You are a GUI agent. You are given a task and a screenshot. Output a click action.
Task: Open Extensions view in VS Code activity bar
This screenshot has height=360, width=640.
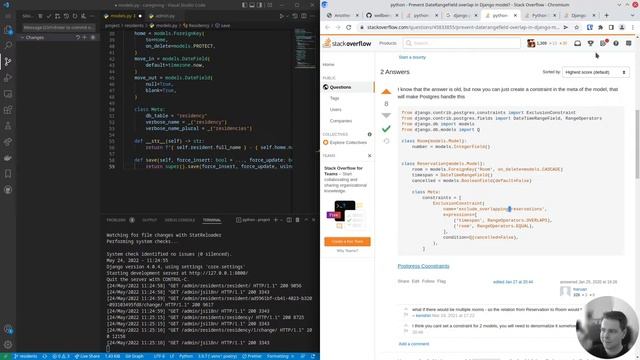[x=8, y=110]
